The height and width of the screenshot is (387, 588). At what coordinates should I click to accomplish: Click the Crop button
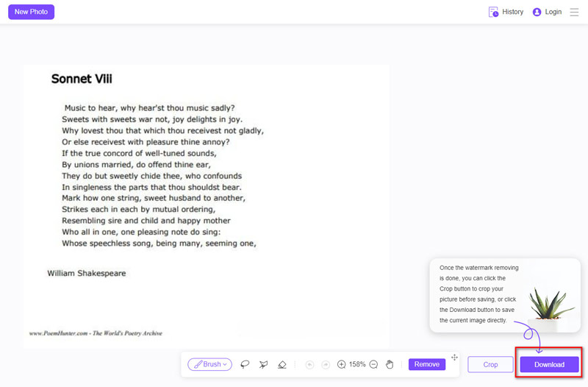tap(490, 364)
